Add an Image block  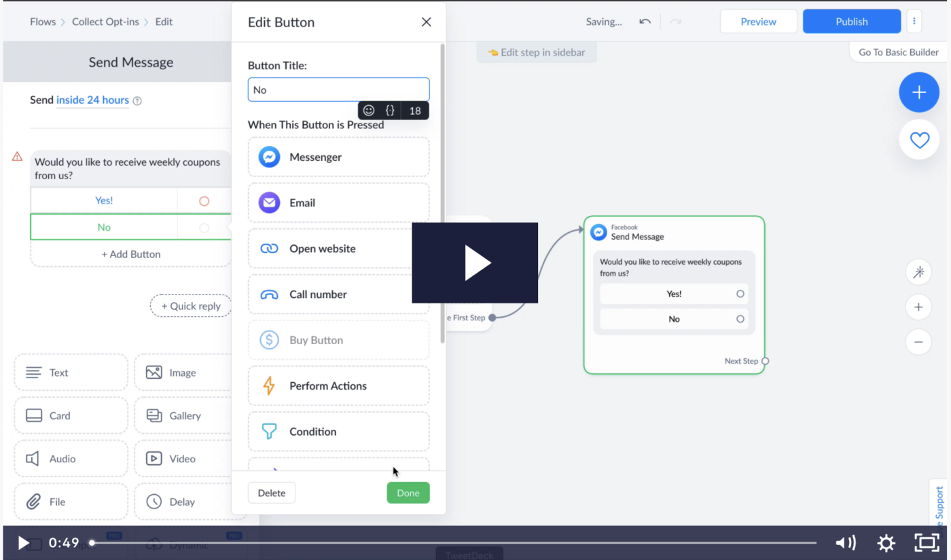(x=182, y=372)
